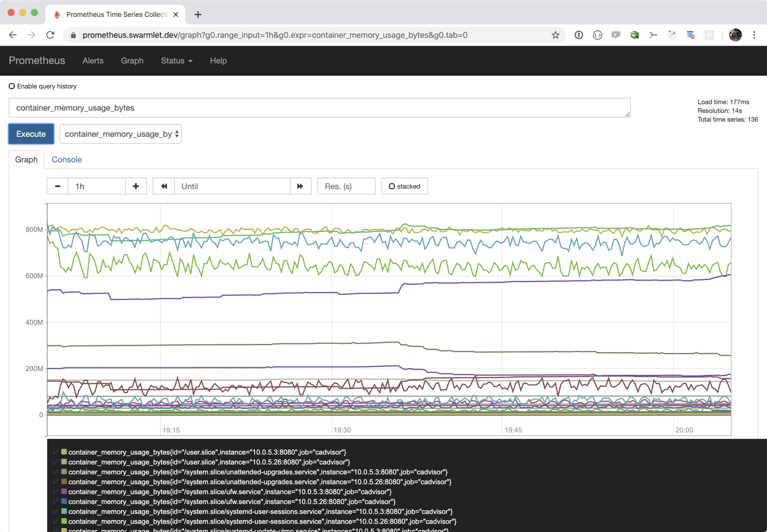
Task: Open the metric selector dropdown
Action: [120, 134]
